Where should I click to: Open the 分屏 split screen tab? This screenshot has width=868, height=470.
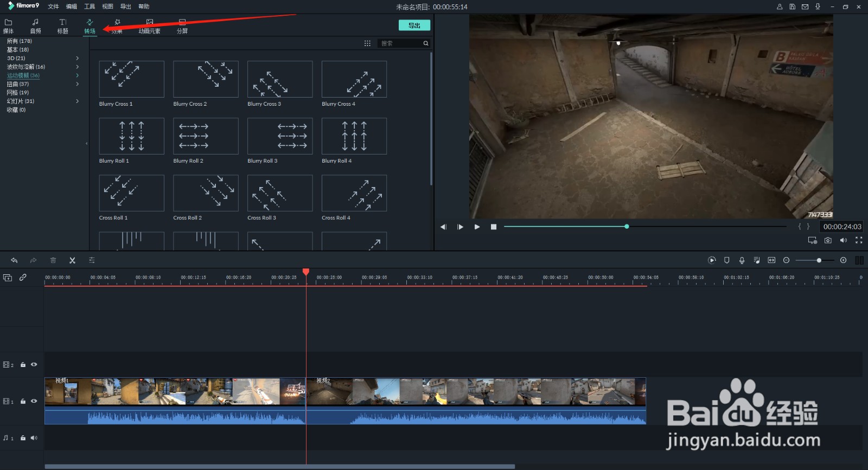[182, 26]
